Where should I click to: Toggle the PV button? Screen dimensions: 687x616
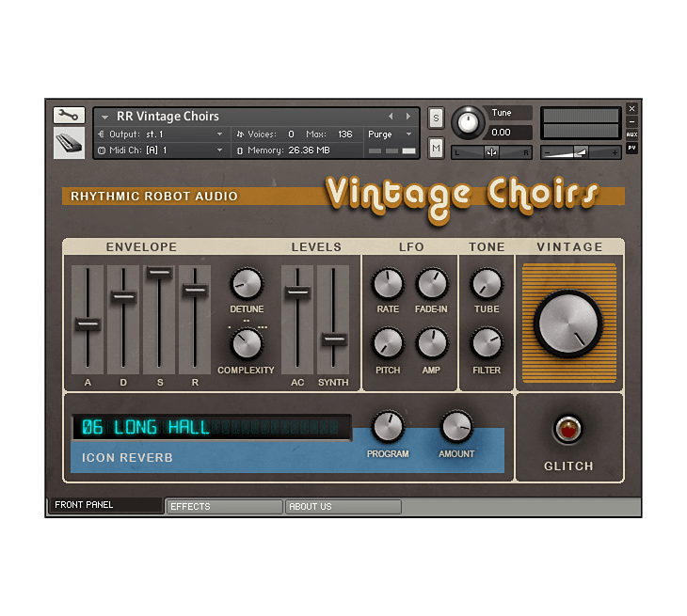pyautogui.click(x=631, y=148)
